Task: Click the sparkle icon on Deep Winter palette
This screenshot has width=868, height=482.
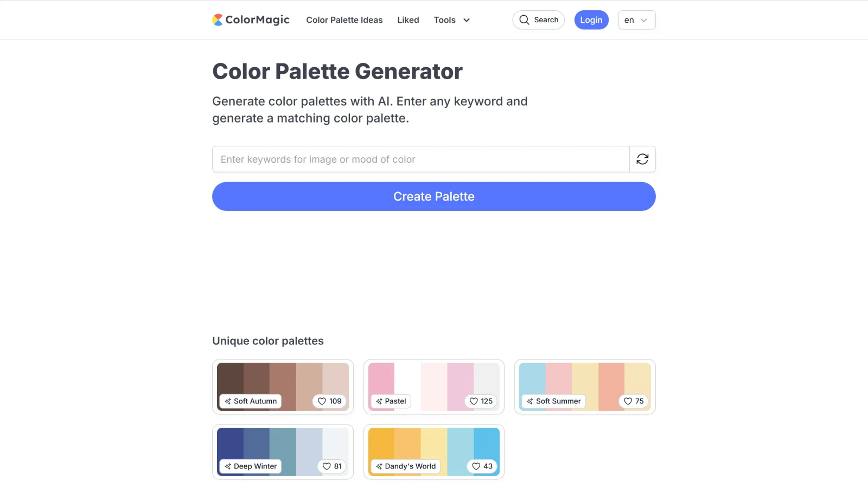Action: 228,466
